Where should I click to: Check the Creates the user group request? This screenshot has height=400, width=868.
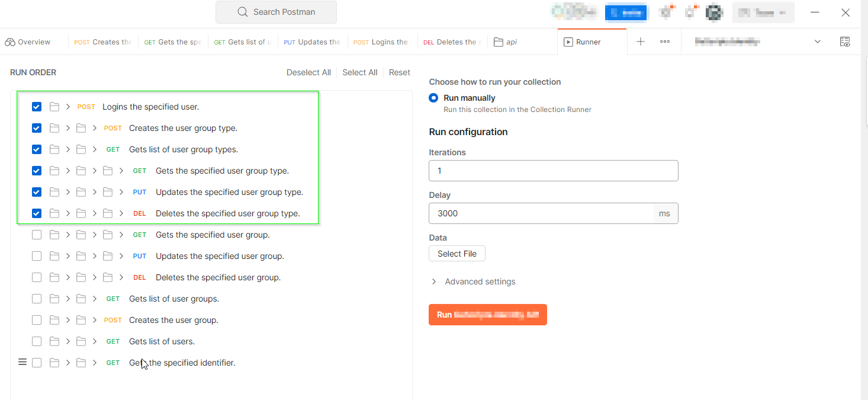coord(37,320)
